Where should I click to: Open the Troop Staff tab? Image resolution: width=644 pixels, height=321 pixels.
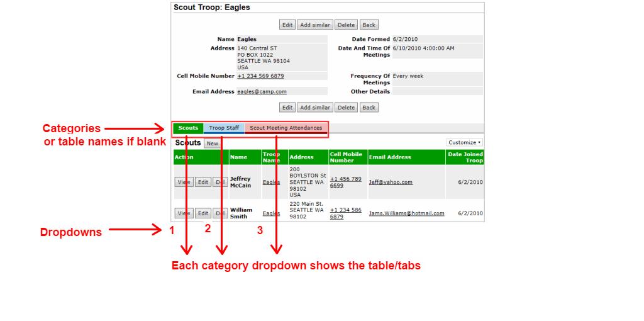coord(224,128)
